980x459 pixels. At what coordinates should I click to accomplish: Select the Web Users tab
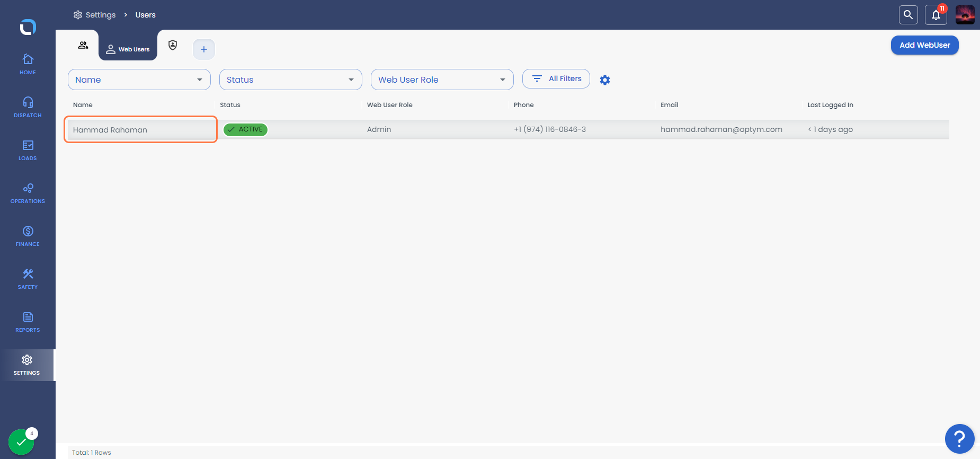pos(128,49)
